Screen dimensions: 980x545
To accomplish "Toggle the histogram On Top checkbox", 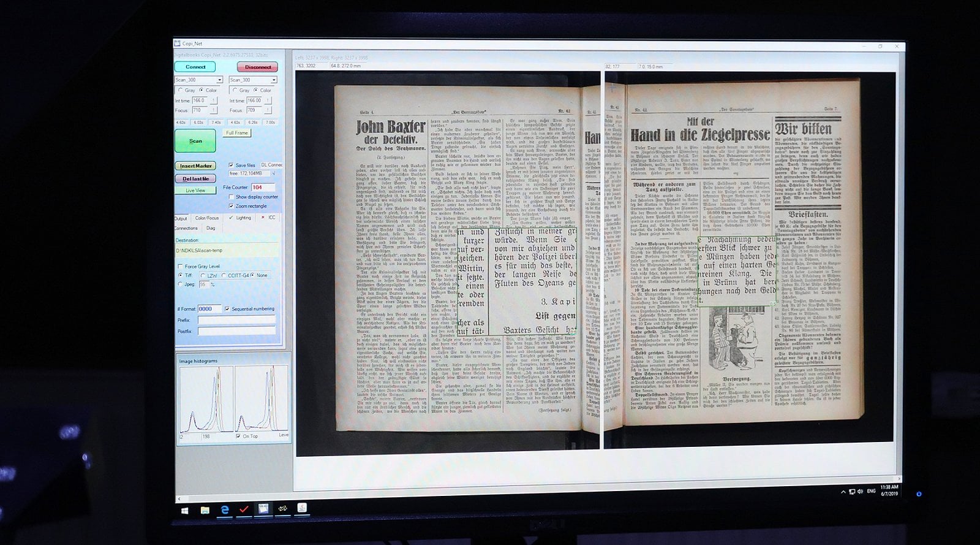I will pos(238,436).
